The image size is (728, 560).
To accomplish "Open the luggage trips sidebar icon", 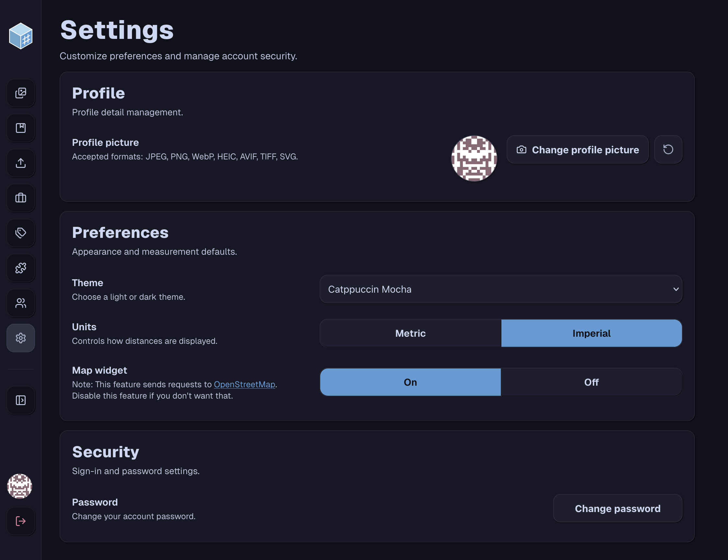I will pyautogui.click(x=21, y=198).
